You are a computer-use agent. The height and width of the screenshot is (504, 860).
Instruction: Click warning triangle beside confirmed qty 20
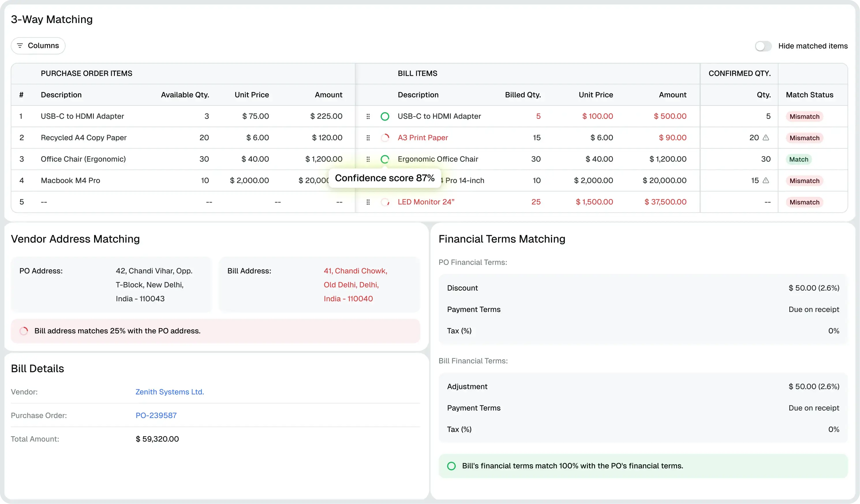point(766,138)
